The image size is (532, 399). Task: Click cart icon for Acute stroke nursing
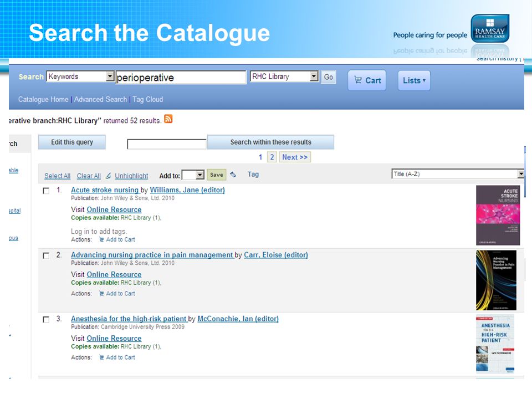101,239
